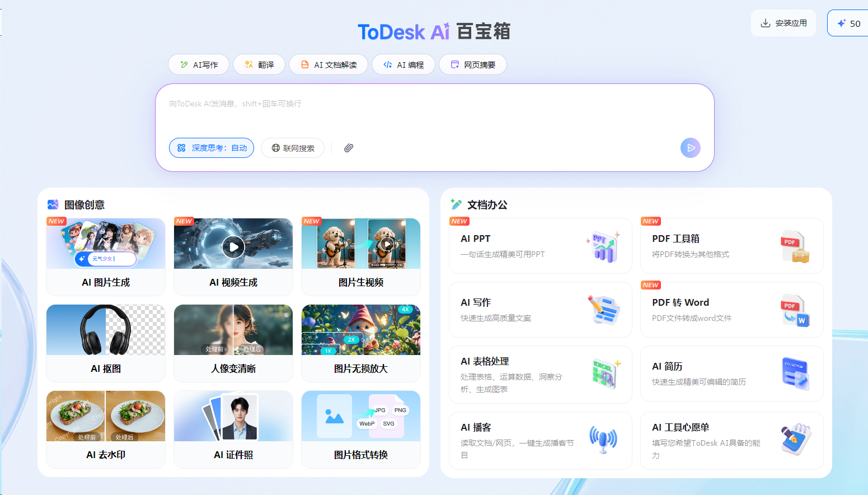The width and height of the screenshot is (868, 495).
Task: Select the AI 编程 quick tab
Action: (x=403, y=64)
